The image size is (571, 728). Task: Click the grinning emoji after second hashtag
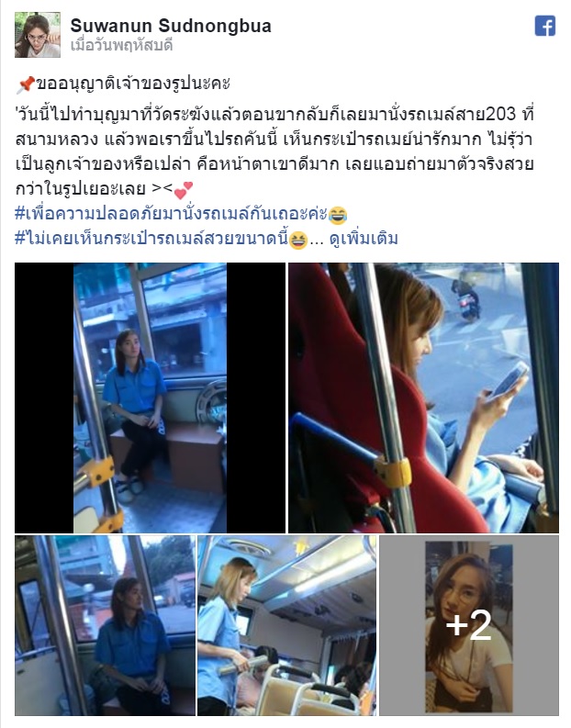click(x=298, y=240)
